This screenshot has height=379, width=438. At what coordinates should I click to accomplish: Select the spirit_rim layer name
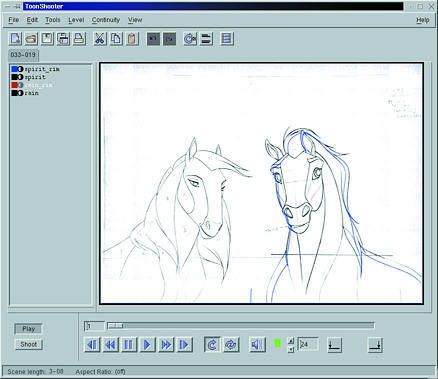[42, 69]
